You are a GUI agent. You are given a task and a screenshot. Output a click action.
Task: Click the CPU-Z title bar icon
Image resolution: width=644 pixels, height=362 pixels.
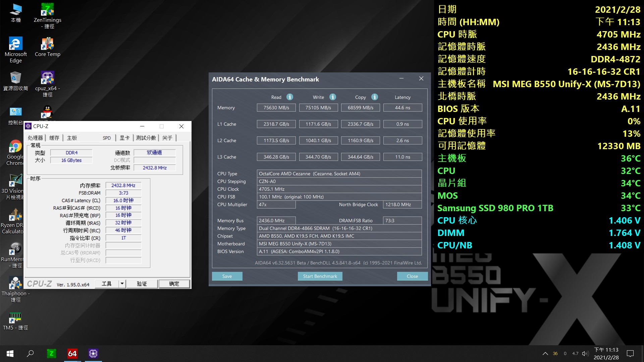point(29,126)
